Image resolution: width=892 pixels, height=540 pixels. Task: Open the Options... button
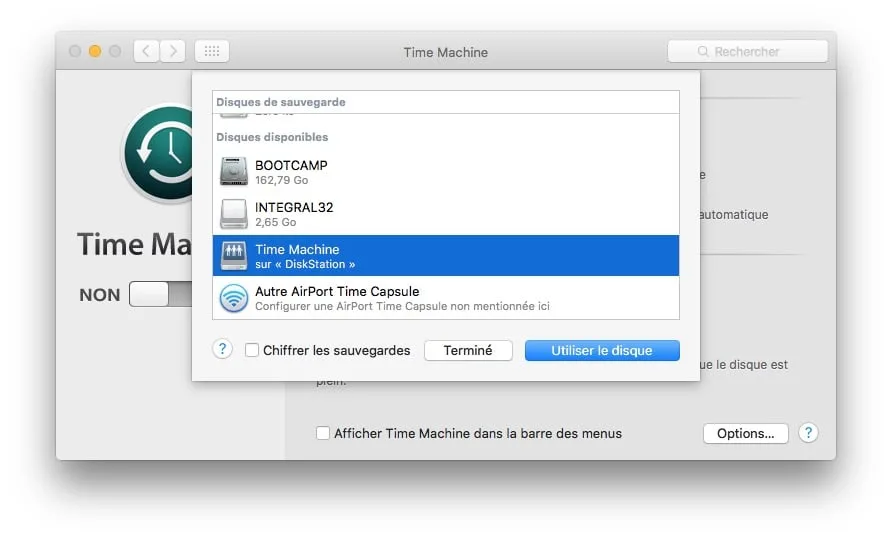point(745,433)
